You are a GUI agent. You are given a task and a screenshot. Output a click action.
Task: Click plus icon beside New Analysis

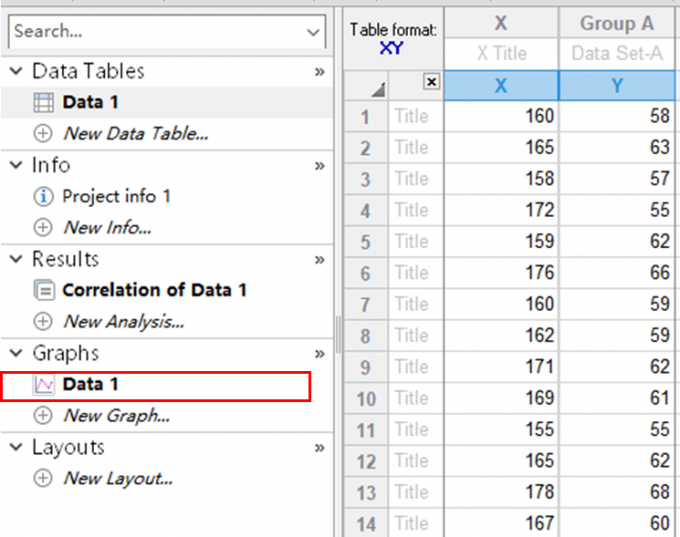point(44,321)
